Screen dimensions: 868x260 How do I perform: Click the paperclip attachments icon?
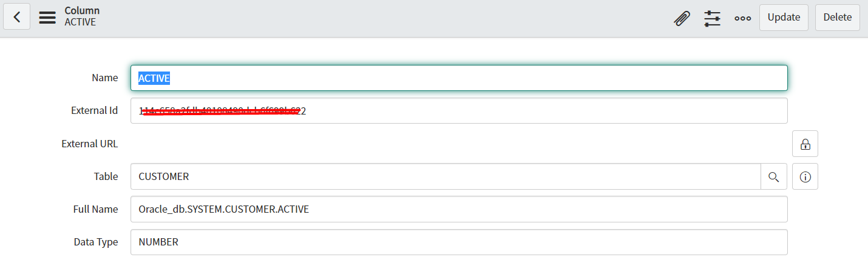682,18
